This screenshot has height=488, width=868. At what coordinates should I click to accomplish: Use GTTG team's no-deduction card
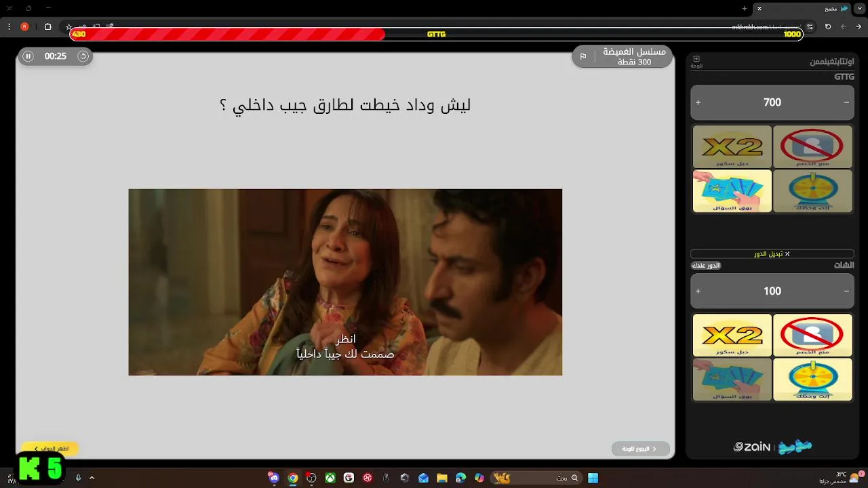point(812,146)
